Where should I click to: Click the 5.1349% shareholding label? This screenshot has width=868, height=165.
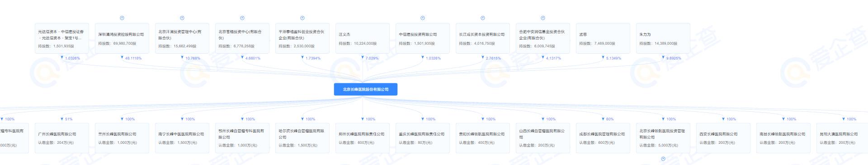click(614, 58)
